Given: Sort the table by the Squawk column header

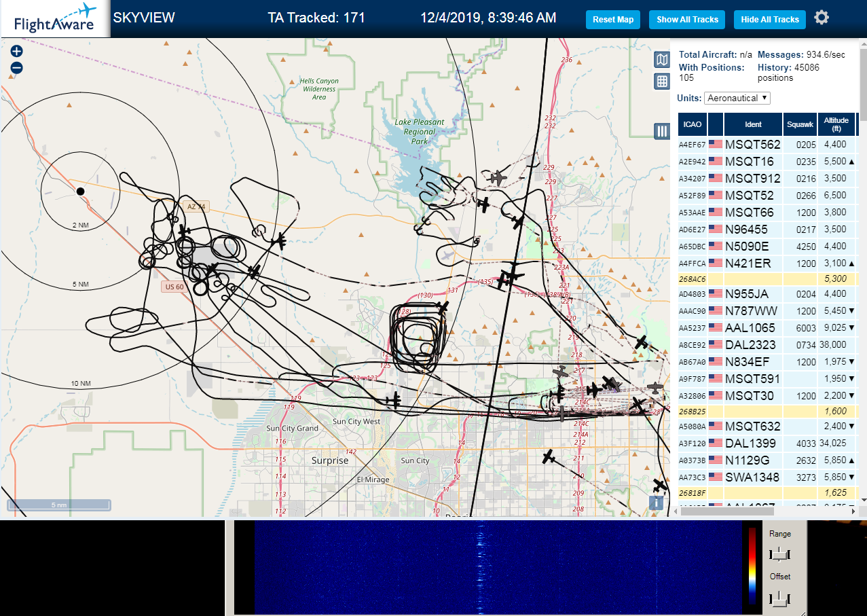Looking at the screenshot, I should click(799, 124).
